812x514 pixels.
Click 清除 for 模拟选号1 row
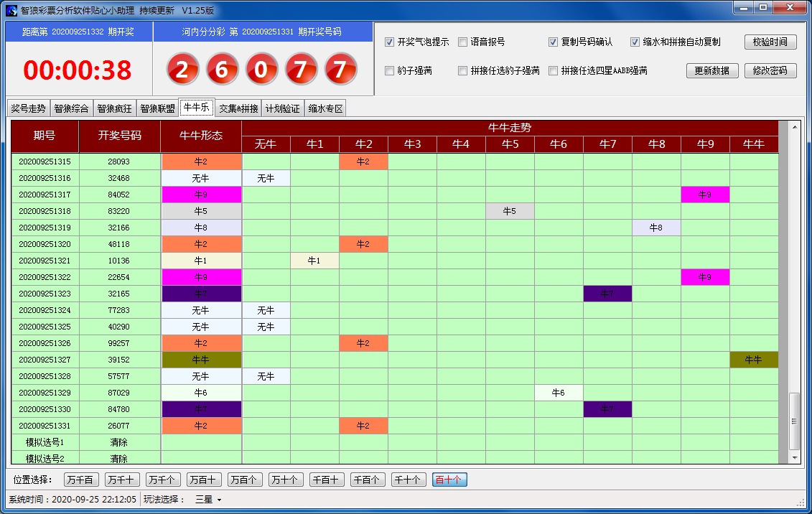[x=119, y=443]
